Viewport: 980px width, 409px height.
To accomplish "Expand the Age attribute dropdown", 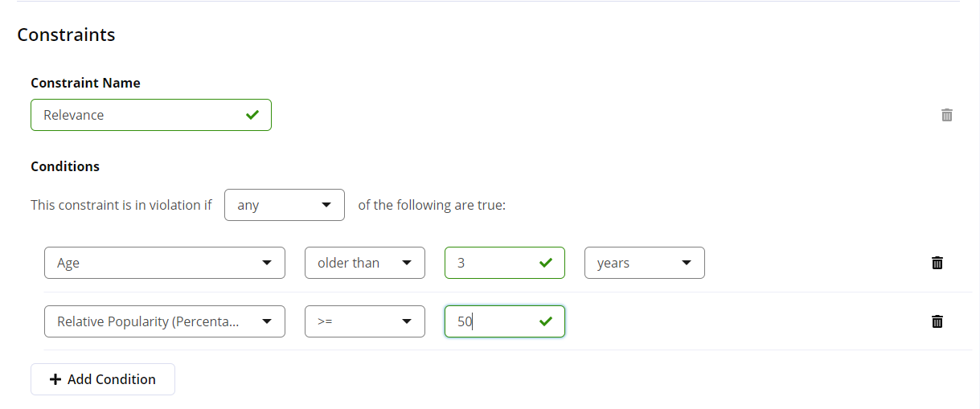I will (x=165, y=263).
